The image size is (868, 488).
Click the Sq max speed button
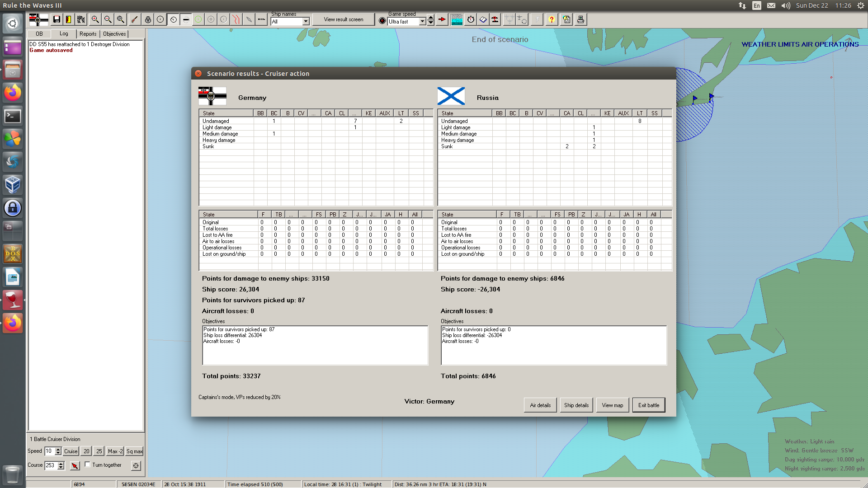point(134,451)
